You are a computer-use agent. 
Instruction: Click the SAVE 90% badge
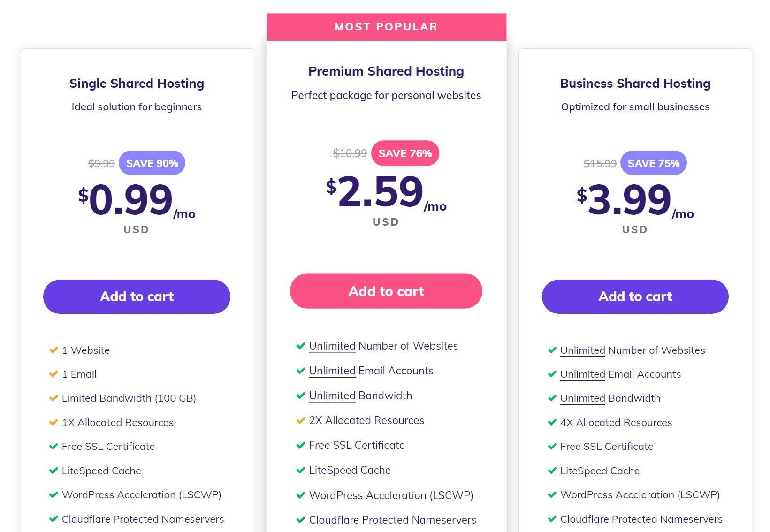tap(152, 163)
